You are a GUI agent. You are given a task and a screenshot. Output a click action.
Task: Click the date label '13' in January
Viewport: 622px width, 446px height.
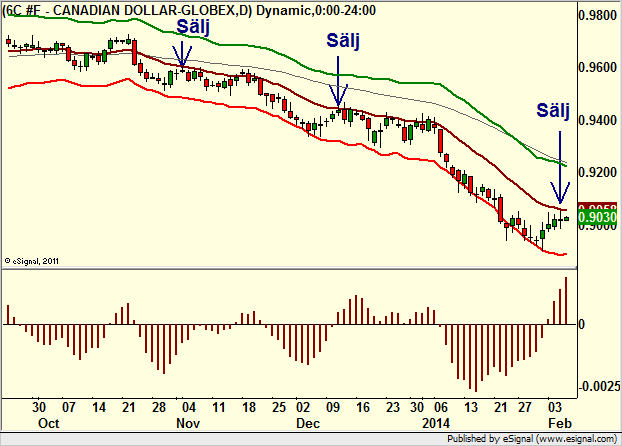471,408
